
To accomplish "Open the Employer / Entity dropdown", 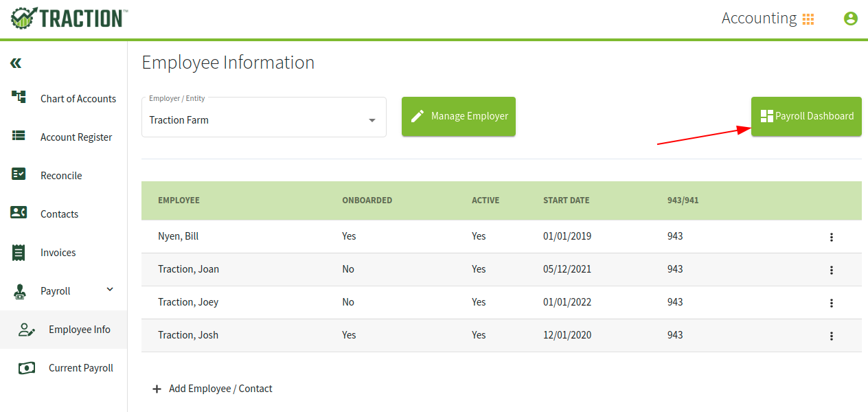I will 264,117.
